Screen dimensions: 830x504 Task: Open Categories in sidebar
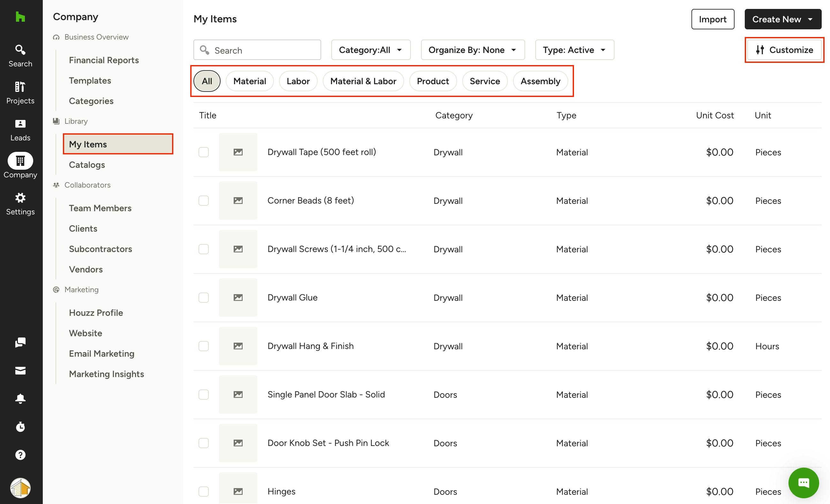point(91,101)
